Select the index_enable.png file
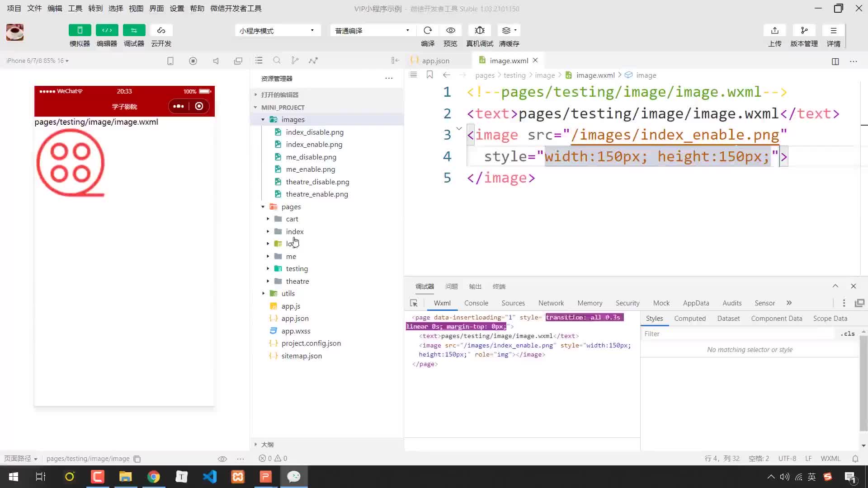This screenshot has width=868, height=488. tap(314, 144)
